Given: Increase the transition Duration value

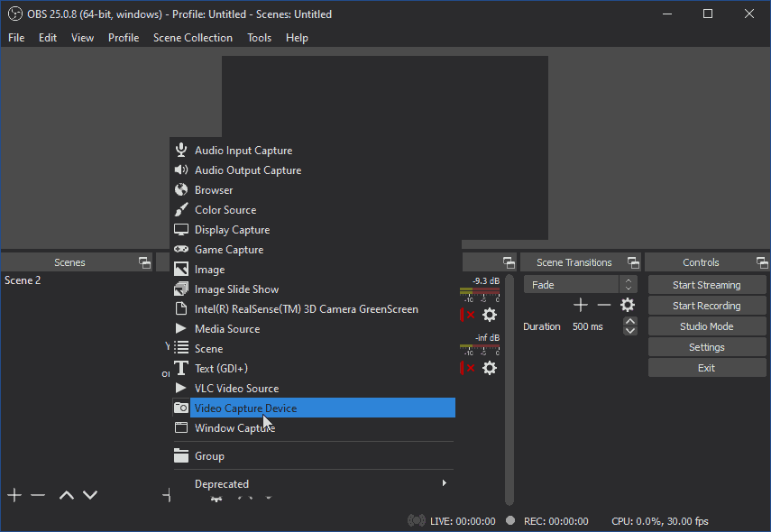Looking at the screenshot, I should click(x=630, y=322).
